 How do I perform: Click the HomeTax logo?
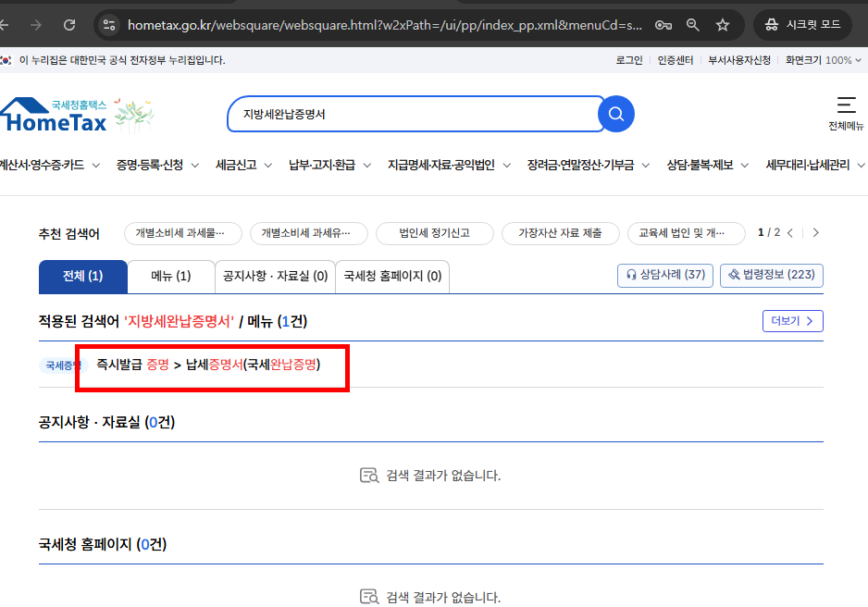tap(56, 114)
